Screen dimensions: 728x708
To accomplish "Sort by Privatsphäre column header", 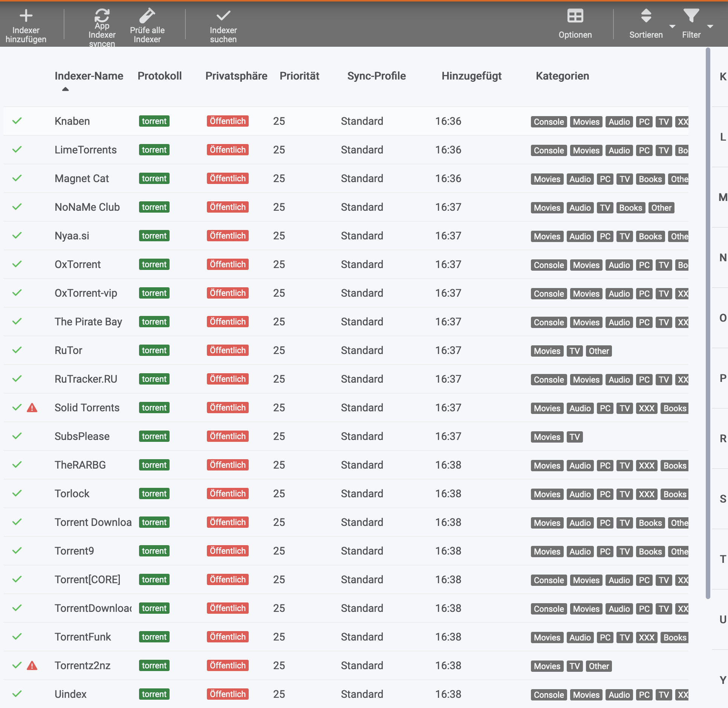I will click(x=236, y=76).
